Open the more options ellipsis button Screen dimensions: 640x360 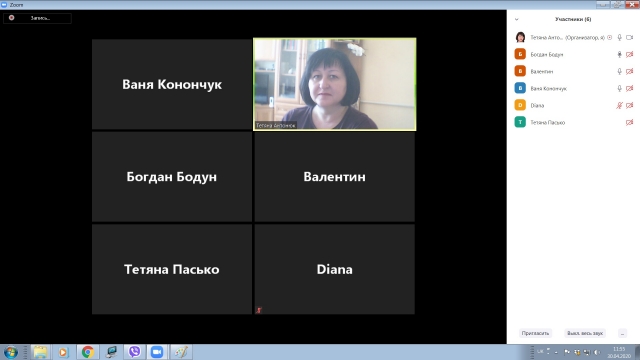pyautogui.click(x=622, y=333)
